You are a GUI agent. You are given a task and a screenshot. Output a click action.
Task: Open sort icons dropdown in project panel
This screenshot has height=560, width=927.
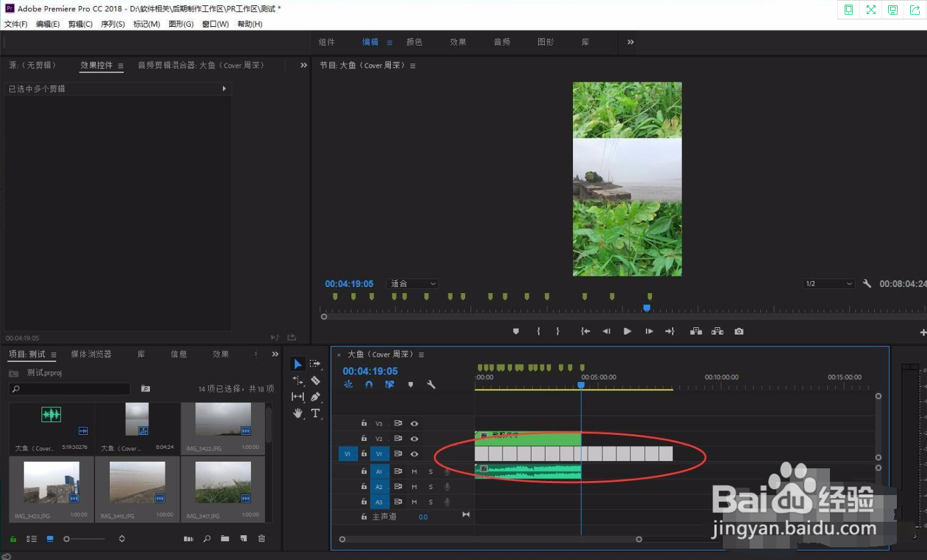(x=122, y=539)
